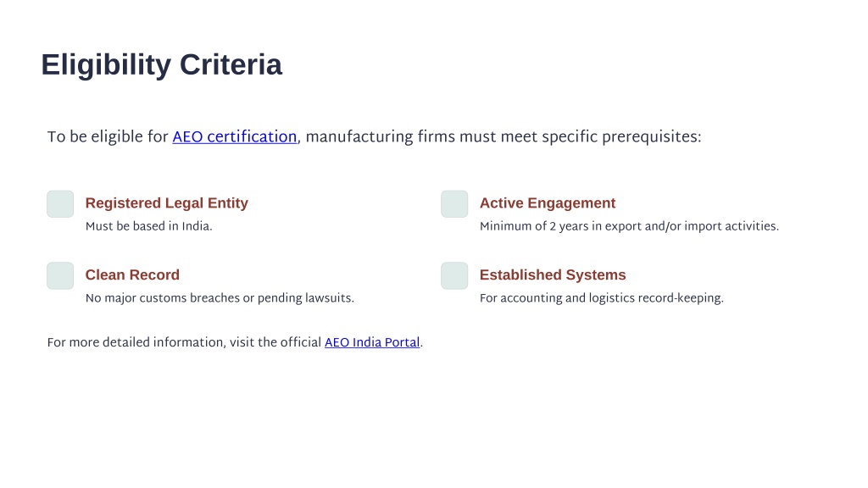Click the 'To be eligible for' intro text

pyautogui.click(x=108, y=136)
